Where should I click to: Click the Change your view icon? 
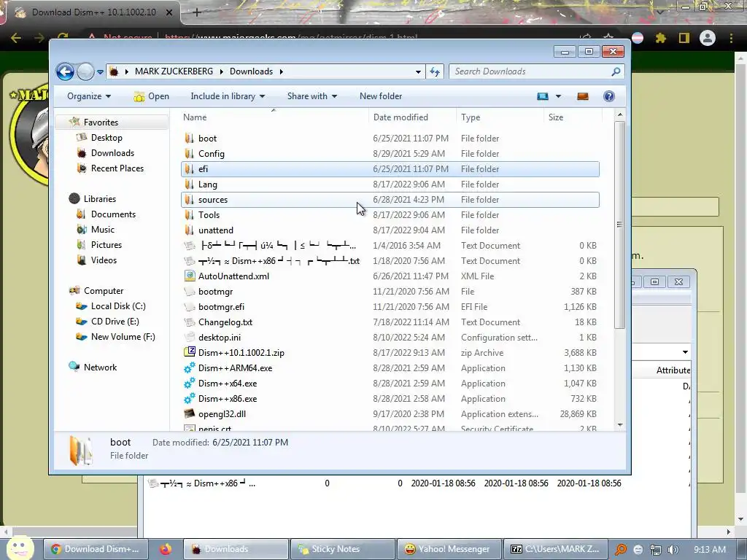[x=543, y=96]
